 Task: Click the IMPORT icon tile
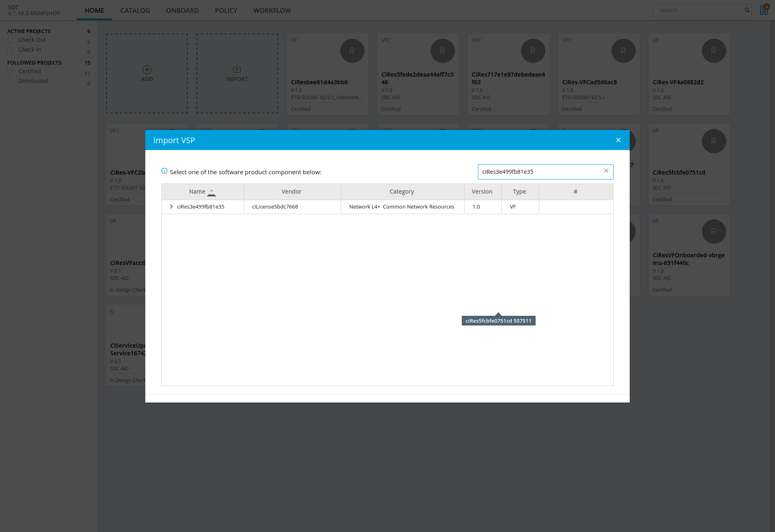[237, 69]
